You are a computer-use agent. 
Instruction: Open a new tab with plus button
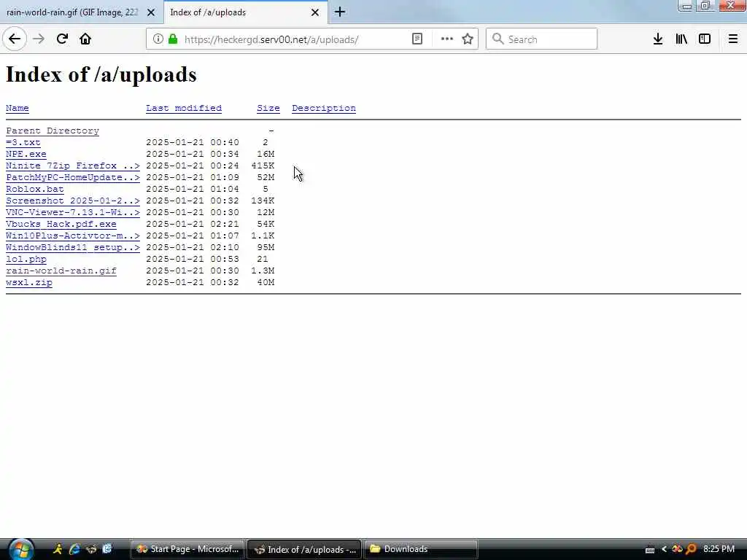point(340,12)
